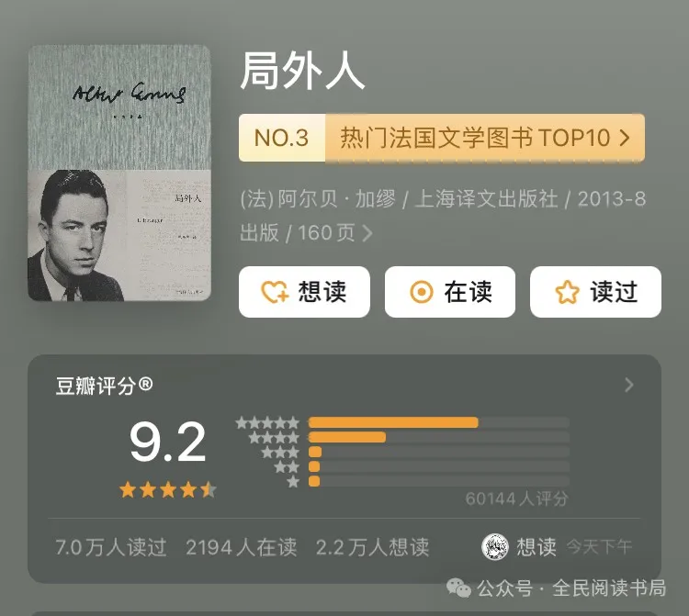Viewport: 689px width, 616px height.
Task: Open the 2.2万人想读 list
Action: point(372,547)
